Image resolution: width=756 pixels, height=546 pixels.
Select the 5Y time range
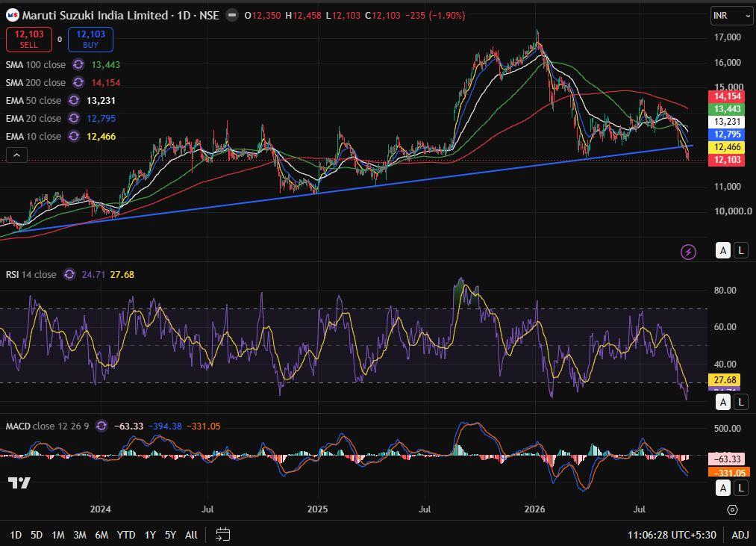[170, 535]
